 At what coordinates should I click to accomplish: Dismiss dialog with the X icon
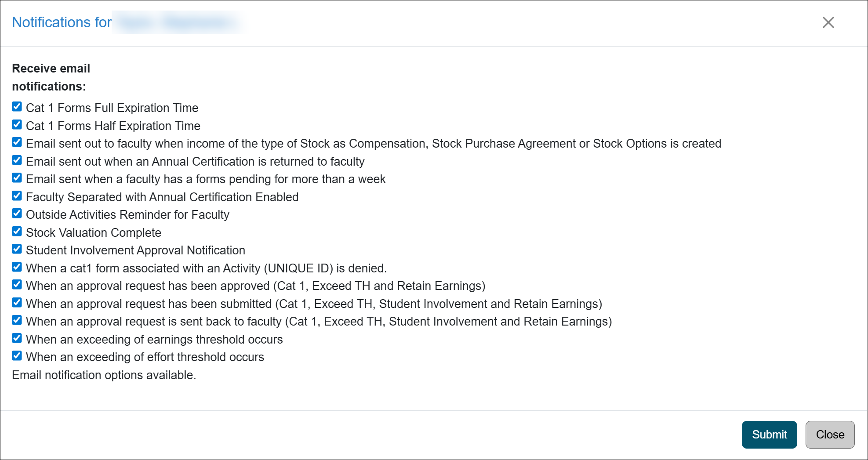point(828,22)
